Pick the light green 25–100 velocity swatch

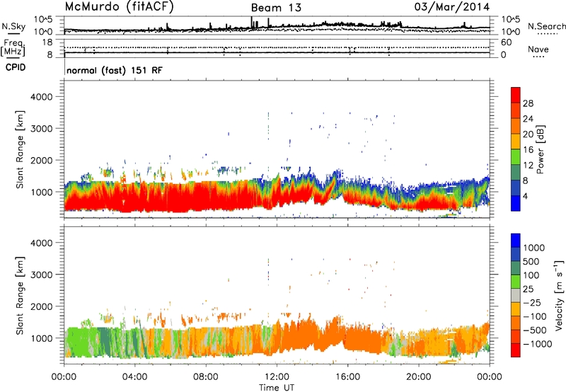tap(516, 282)
